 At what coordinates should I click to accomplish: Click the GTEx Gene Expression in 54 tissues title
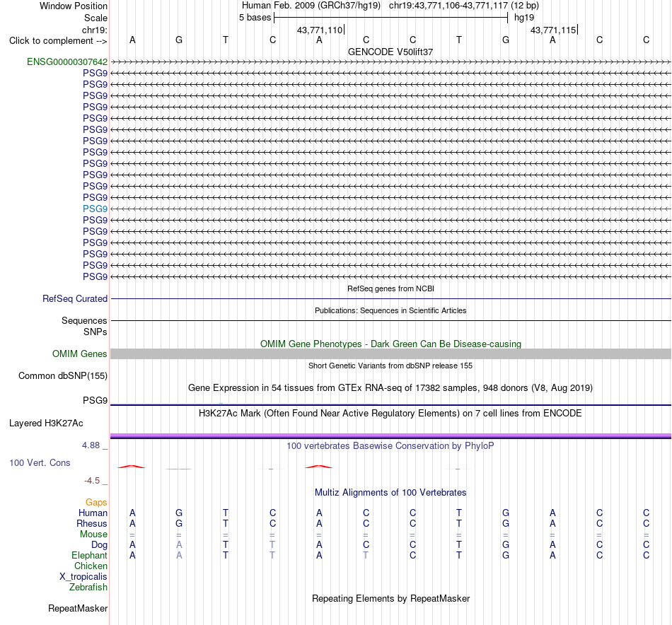tap(390, 388)
